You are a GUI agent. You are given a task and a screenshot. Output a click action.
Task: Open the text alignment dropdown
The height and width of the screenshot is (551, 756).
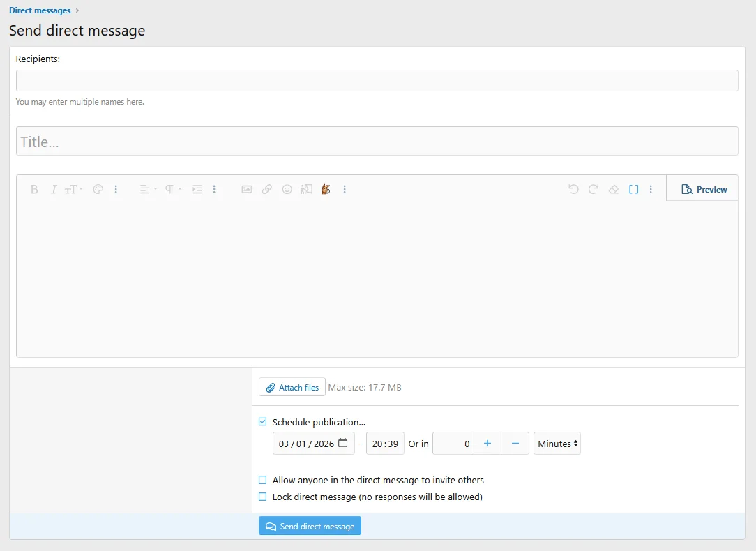(146, 189)
